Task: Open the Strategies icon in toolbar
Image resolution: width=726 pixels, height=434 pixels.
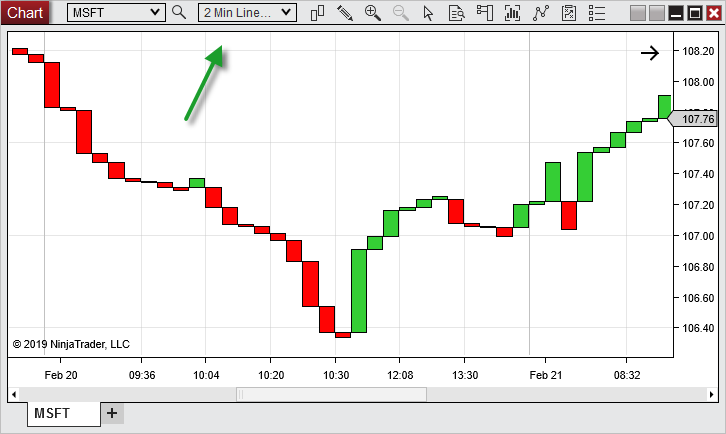Action: [x=569, y=13]
